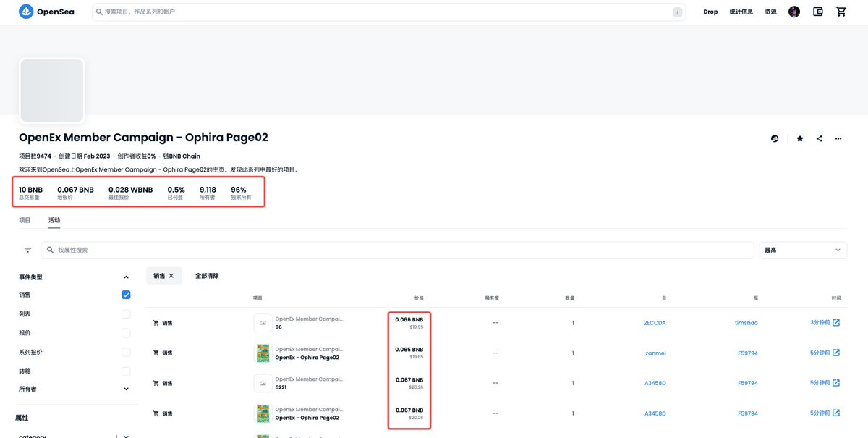Select the 活动 tab
The image size is (868, 438).
(x=54, y=220)
